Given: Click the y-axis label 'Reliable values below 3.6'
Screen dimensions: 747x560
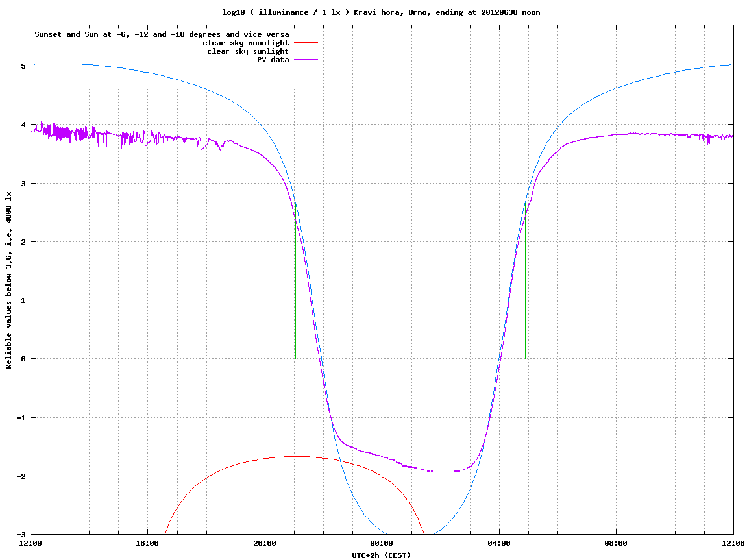Looking at the screenshot, I should 8,280.
